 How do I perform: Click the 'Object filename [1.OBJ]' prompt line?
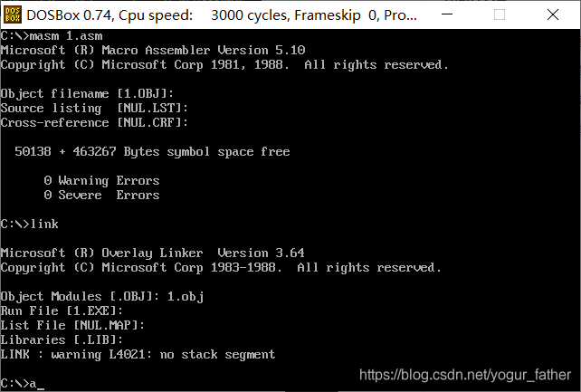[x=87, y=94]
